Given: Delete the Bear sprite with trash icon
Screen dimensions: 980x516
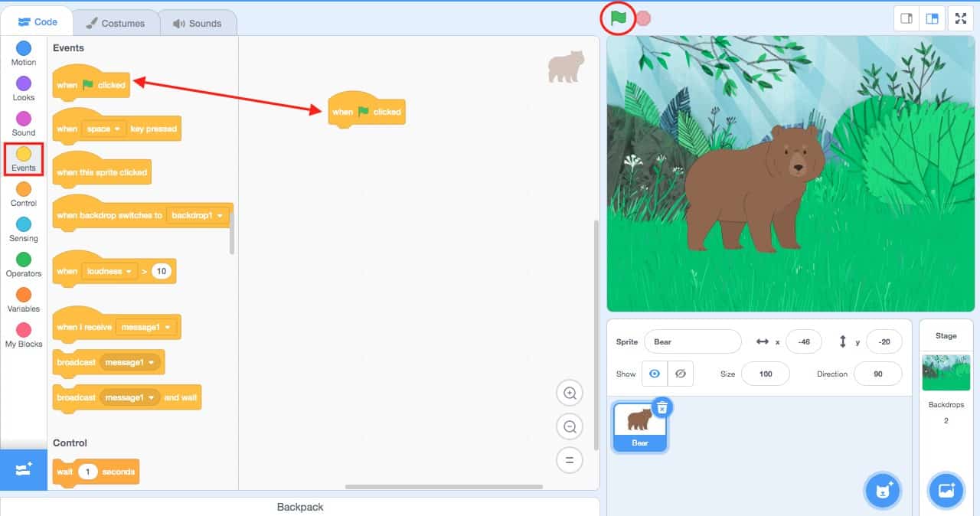Looking at the screenshot, I should pyautogui.click(x=662, y=408).
